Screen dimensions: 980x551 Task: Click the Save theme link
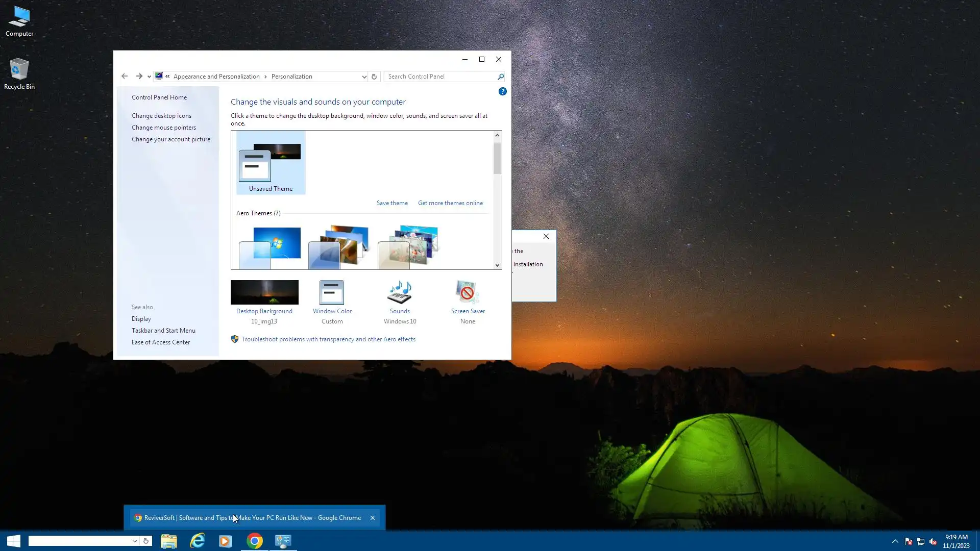click(392, 203)
